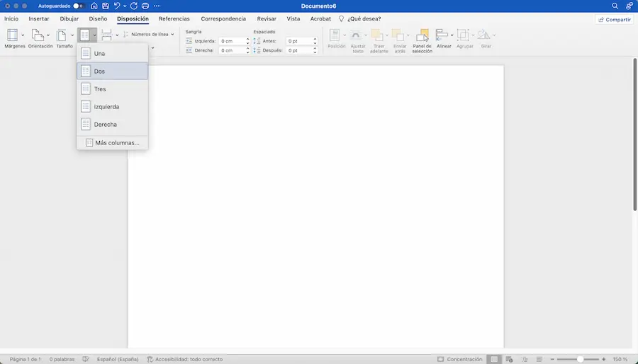Open the three-dots more commands icon
Image resolution: width=638 pixels, height=364 pixels.
157,6
